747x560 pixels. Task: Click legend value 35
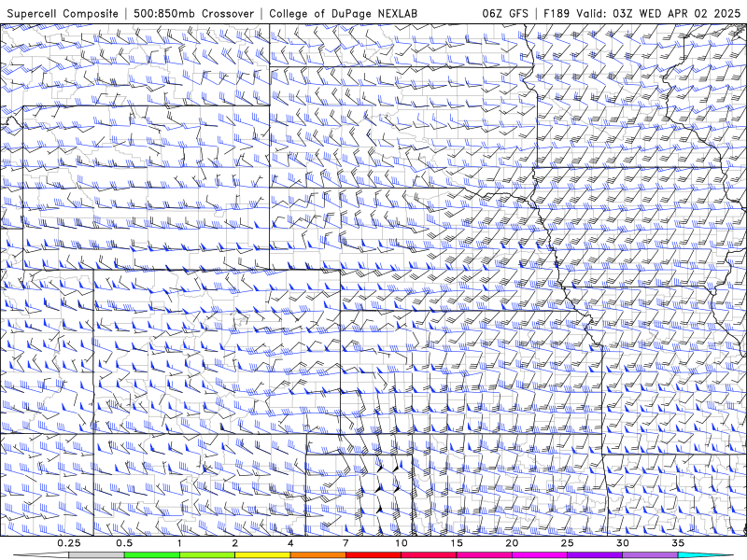point(678,543)
